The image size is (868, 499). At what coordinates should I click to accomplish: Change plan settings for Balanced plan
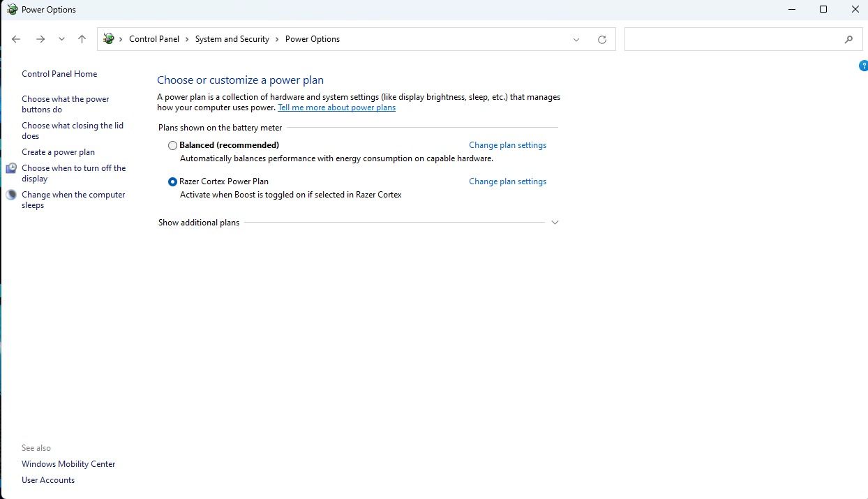pyautogui.click(x=507, y=145)
